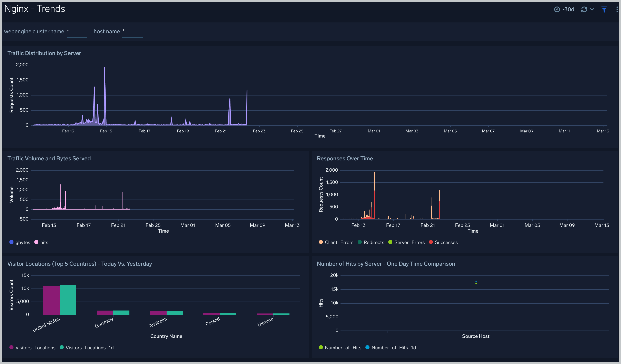Image resolution: width=621 pixels, height=364 pixels.
Task: Expand the refresh interval dropdown chevron
Action: [592, 9]
